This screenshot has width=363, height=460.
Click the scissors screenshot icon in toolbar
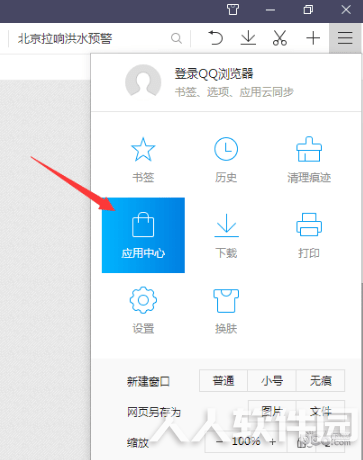tap(280, 38)
